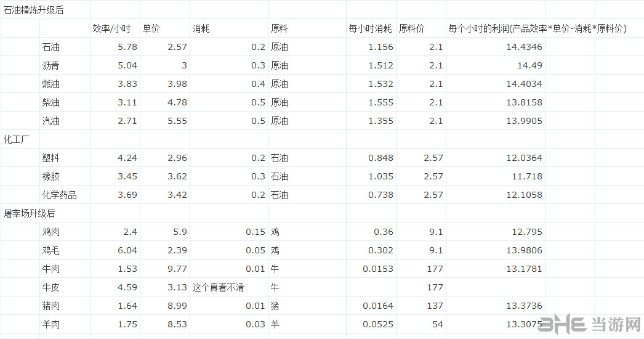
Task: Click the profit value 13.8158
Action: coord(524,102)
